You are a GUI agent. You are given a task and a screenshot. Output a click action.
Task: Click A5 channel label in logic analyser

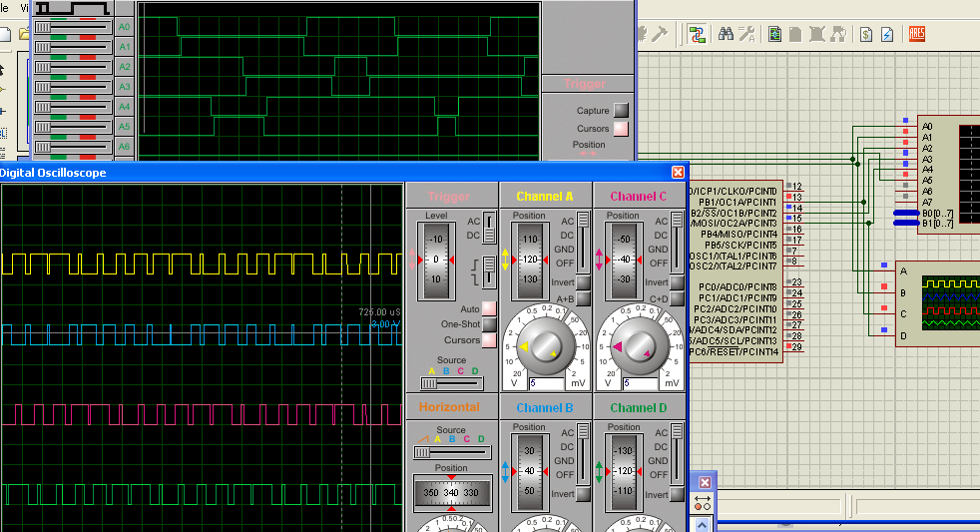(x=125, y=127)
